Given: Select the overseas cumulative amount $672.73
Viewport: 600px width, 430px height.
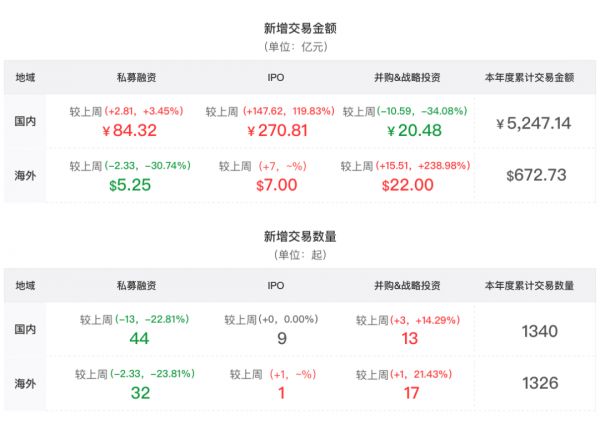Looking at the screenshot, I should pos(536,175).
